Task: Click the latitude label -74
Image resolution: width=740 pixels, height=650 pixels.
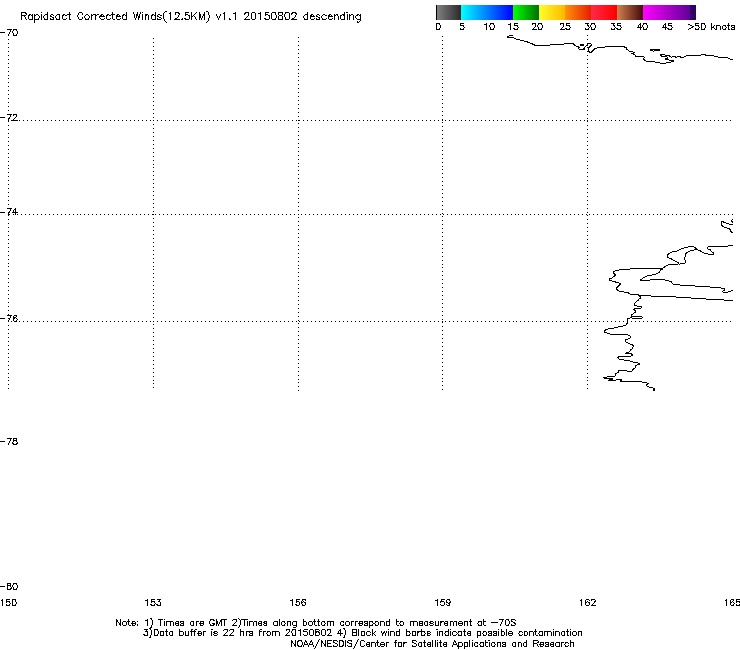Action: click(x=9, y=212)
